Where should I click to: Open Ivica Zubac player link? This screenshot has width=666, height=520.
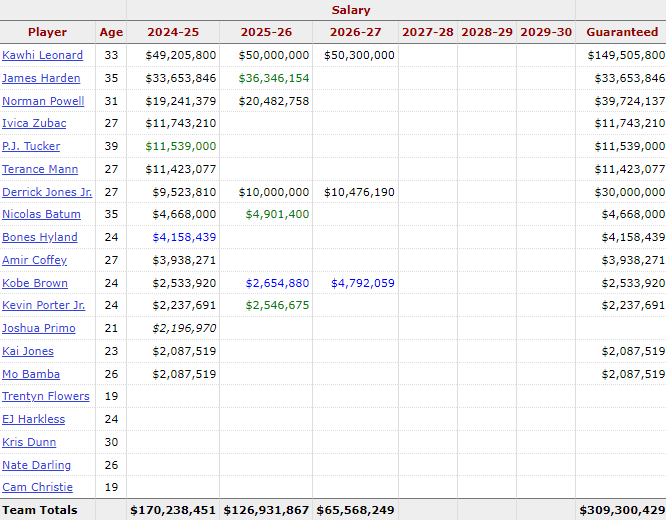point(34,123)
